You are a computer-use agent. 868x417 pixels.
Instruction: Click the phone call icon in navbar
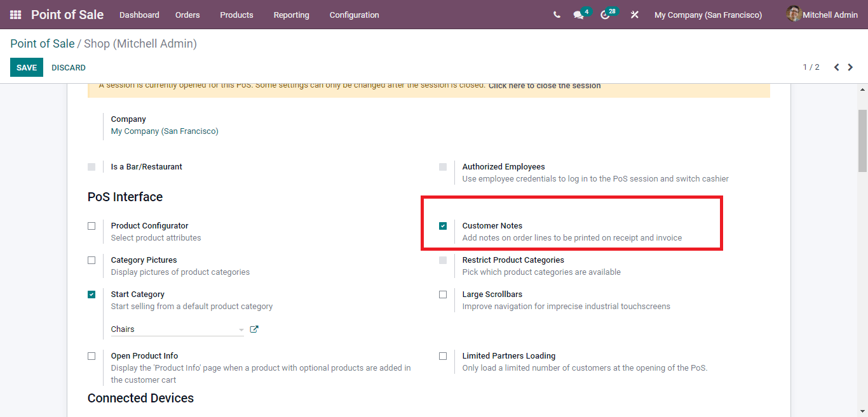[557, 15]
